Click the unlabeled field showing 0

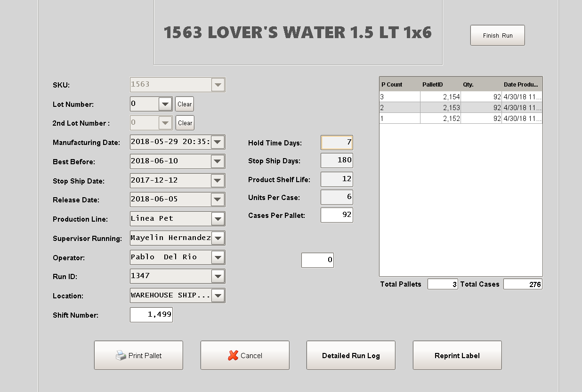(x=317, y=260)
